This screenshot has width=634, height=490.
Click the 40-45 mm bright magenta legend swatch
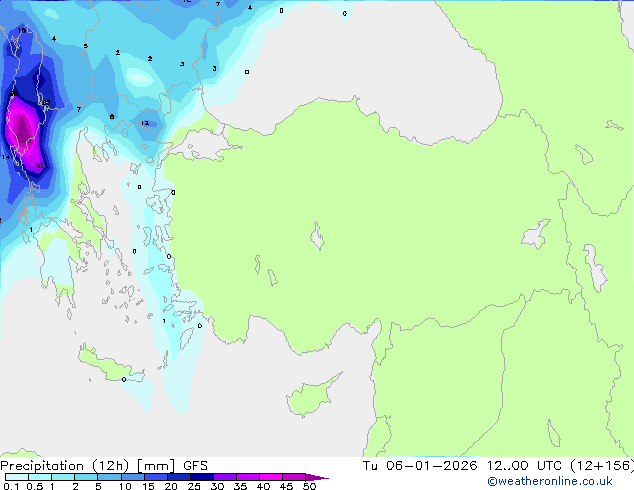(271, 477)
